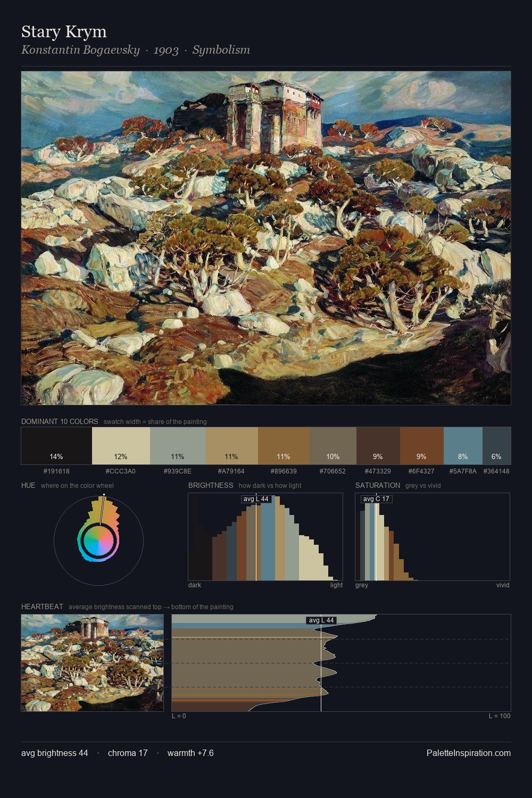Click 'swatch width = share of the painting' caption
532x798 pixels.
tap(155, 422)
